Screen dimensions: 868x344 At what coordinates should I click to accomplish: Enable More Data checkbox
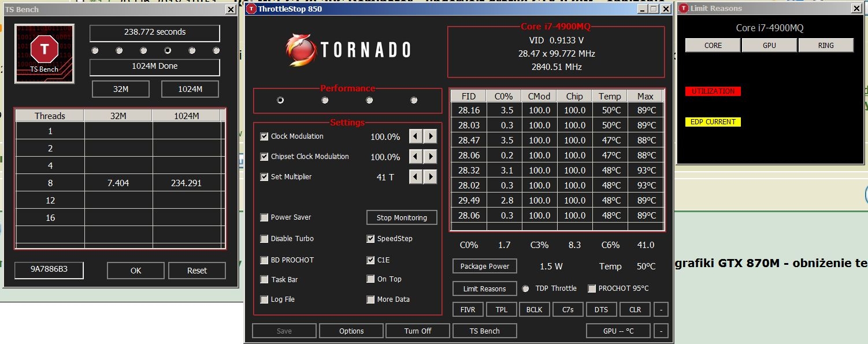pyautogui.click(x=370, y=299)
